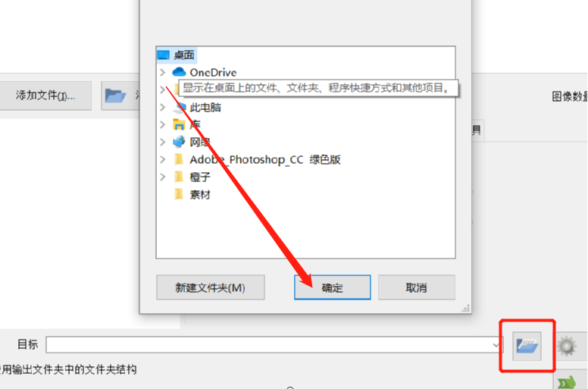Screen dimensions: 588x389
Task: Click the blue add folder icon
Action: click(115, 96)
